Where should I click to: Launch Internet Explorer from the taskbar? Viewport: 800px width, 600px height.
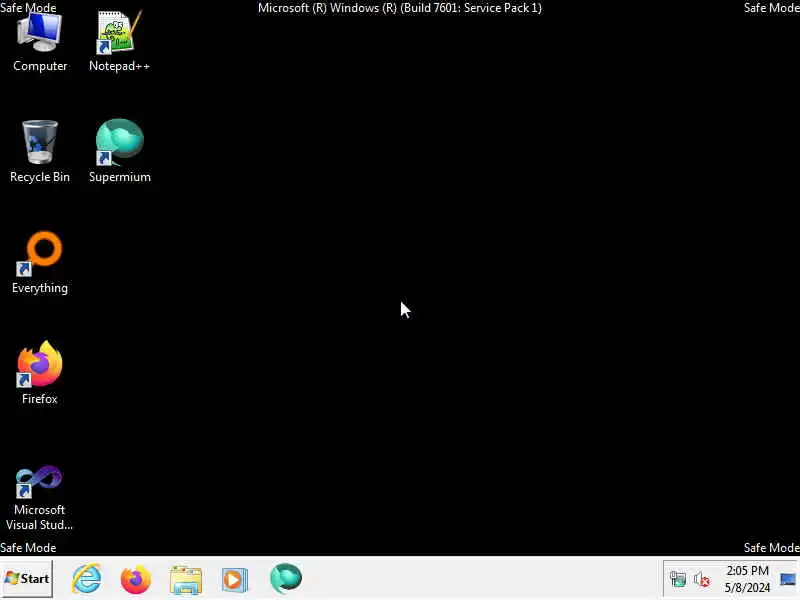87,579
